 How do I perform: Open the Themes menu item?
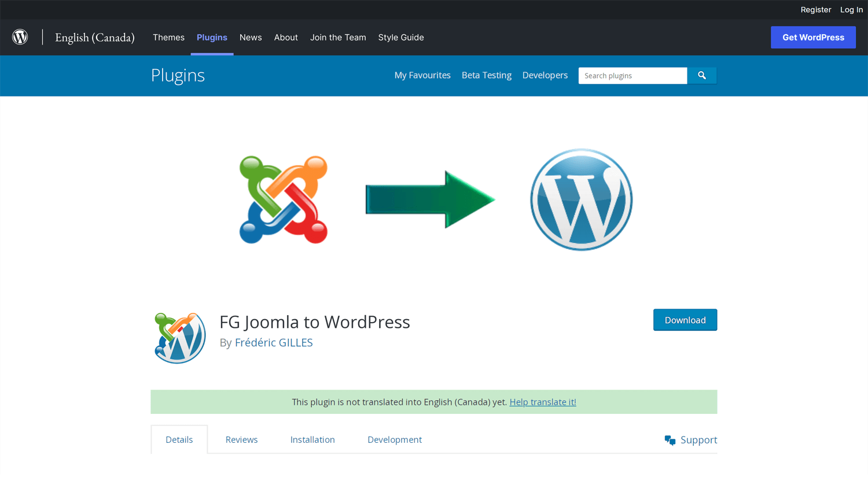coord(168,38)
